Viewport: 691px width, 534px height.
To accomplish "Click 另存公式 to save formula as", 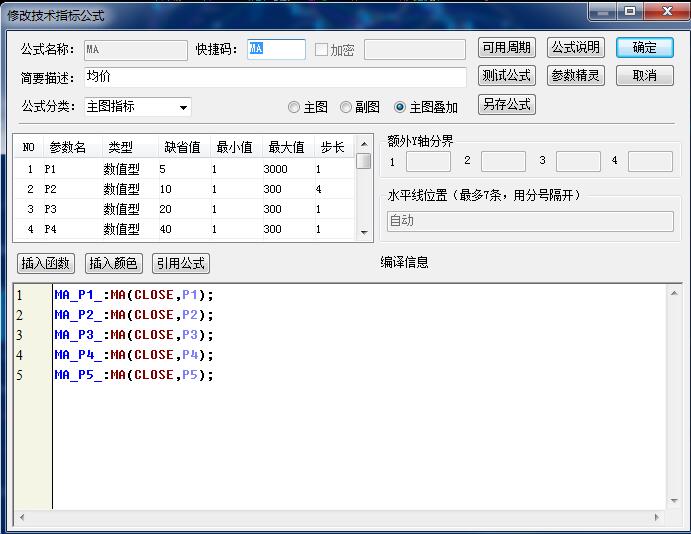I will [x=507, y=104].
